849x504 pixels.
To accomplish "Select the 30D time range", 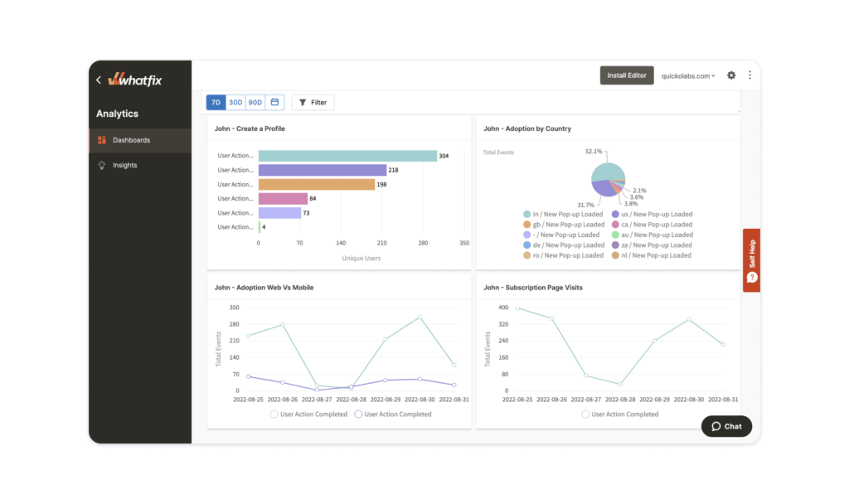I will tap(235, 102).
